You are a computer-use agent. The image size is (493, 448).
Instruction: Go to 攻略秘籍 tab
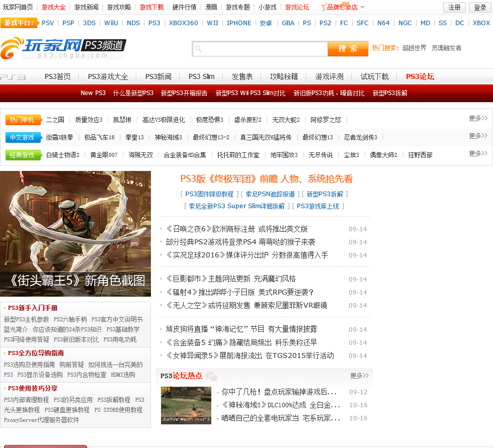pyautogui.click(x=284, y=76)
